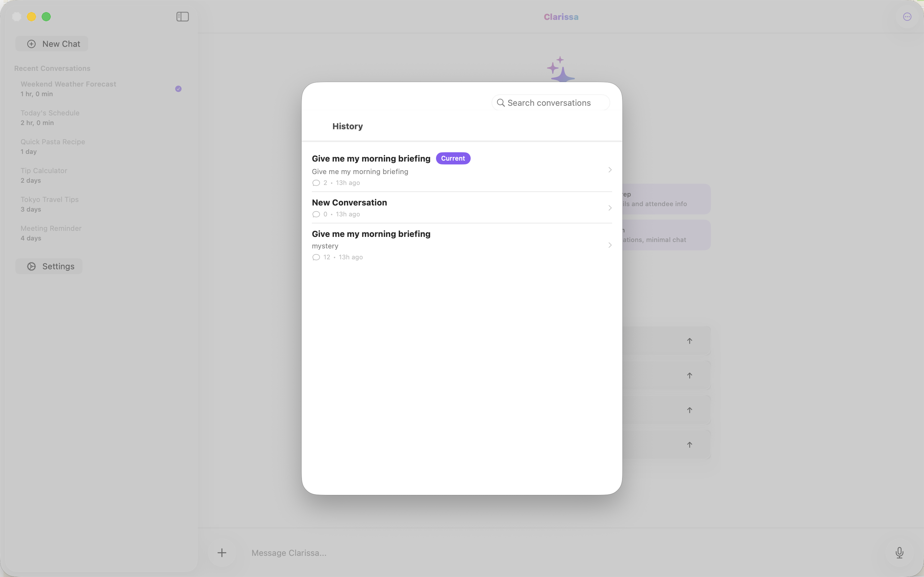Click the comment bubble icon showing 12 messages
Screen dimensions: 924x577
tap(316, 257)
